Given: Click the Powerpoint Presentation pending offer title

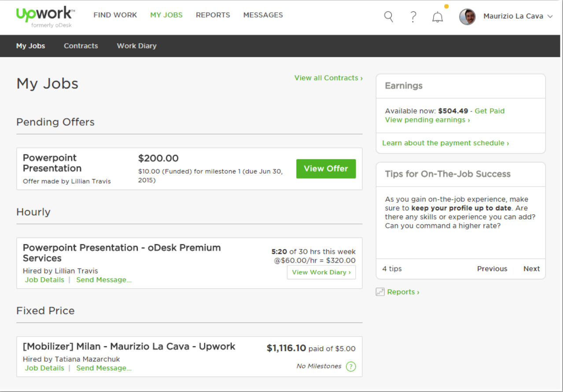Looking at the screenshot, I should coord(52,163).
